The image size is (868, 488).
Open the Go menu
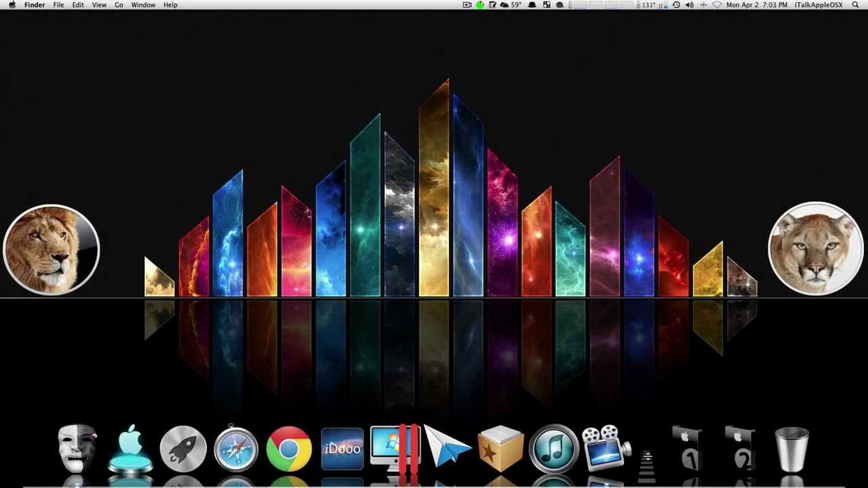[119, 5]
